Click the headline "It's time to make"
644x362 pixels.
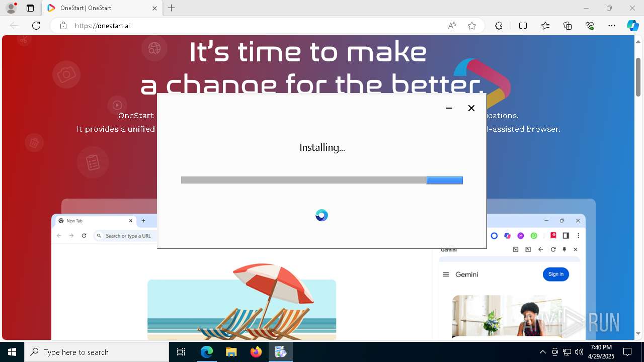pos(308,51)
